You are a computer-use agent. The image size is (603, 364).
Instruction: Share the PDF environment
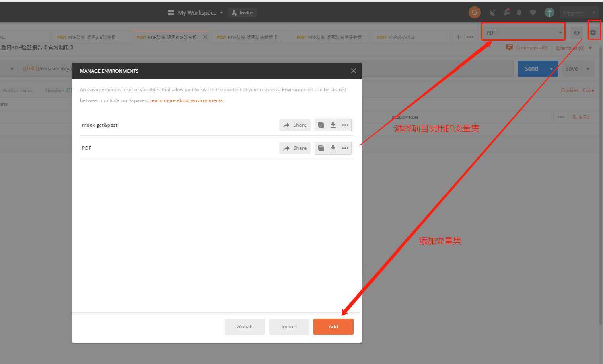[x=295, y=148]
